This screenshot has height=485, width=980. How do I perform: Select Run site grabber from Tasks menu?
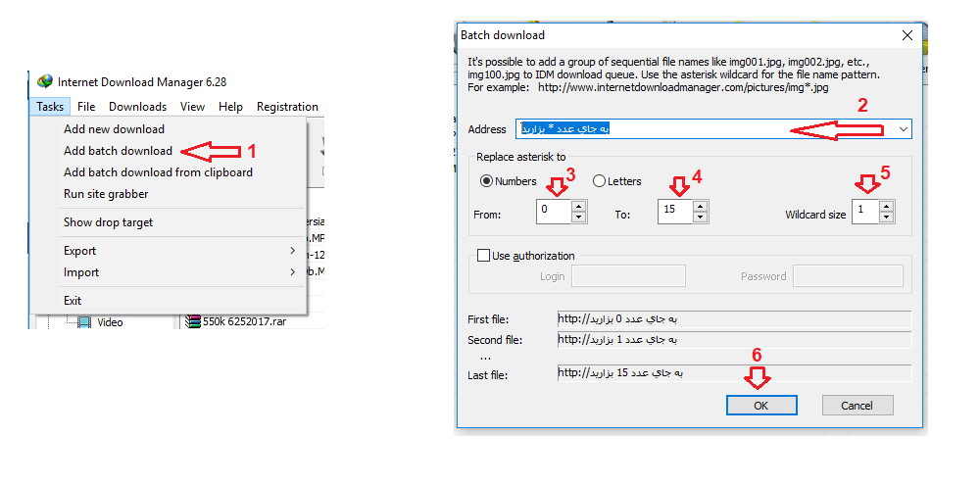pyautogui.click(x=106, y=194)
